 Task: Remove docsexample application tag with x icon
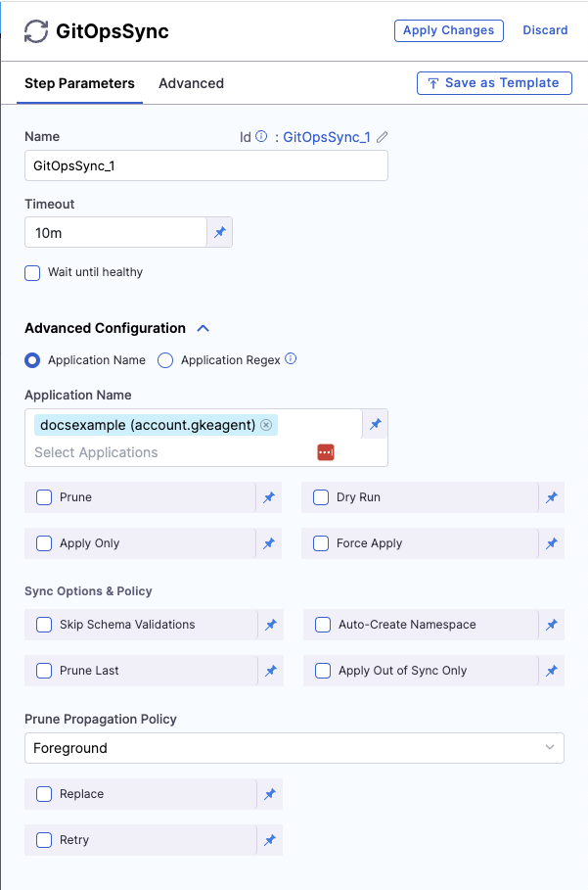pos(266,425)
